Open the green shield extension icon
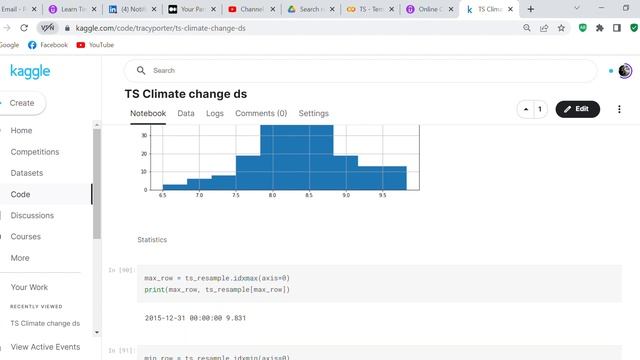This screenshot has height=360, width=640. tap(582, 28)
